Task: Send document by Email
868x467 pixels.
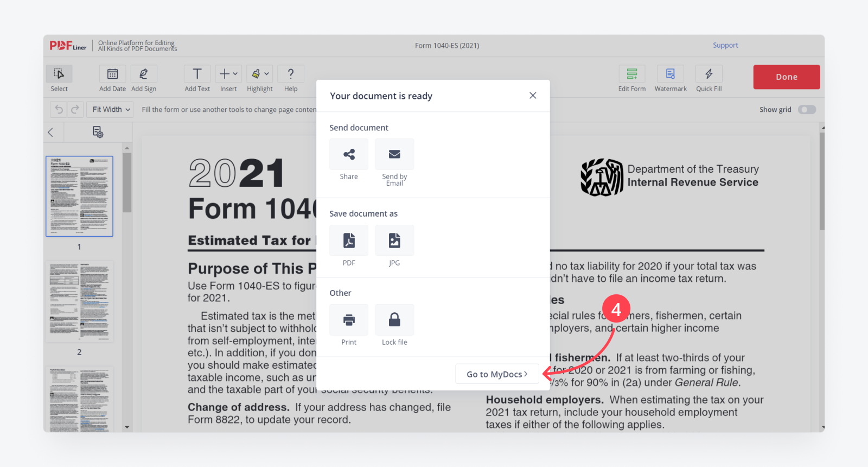Action: (394, 154)
